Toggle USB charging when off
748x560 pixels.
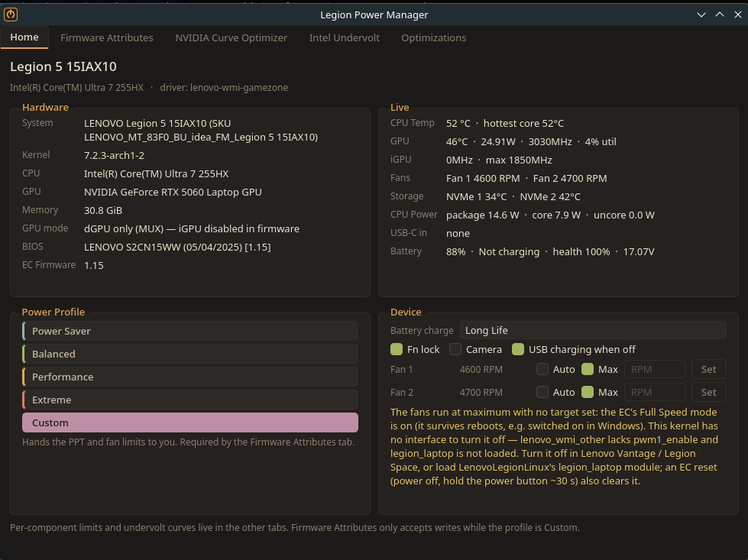coord(518,350)
